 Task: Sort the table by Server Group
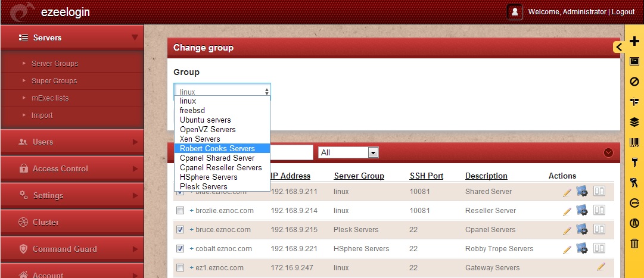click(x=359, y=176)
